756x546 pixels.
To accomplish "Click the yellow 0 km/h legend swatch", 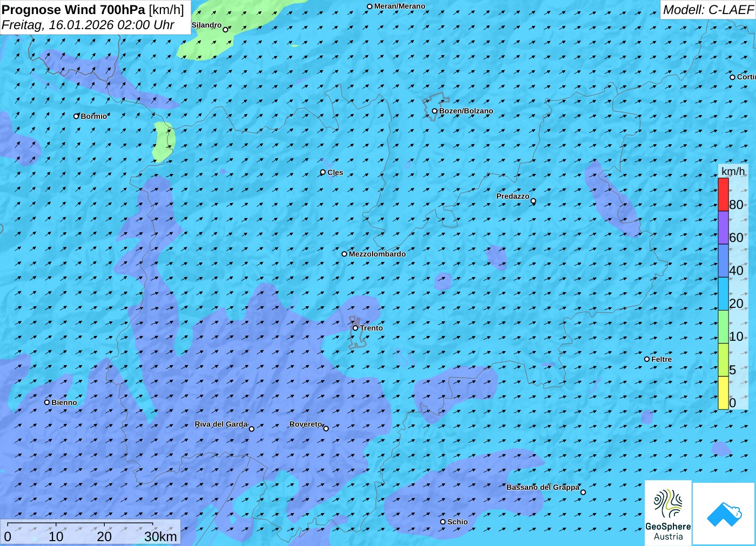I will coord(723,393).
